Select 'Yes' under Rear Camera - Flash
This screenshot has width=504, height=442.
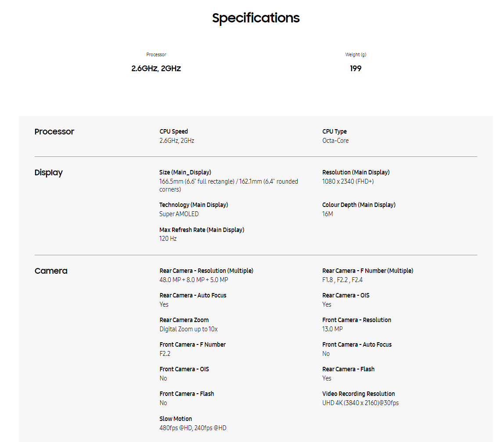click(x=327, y=378)
